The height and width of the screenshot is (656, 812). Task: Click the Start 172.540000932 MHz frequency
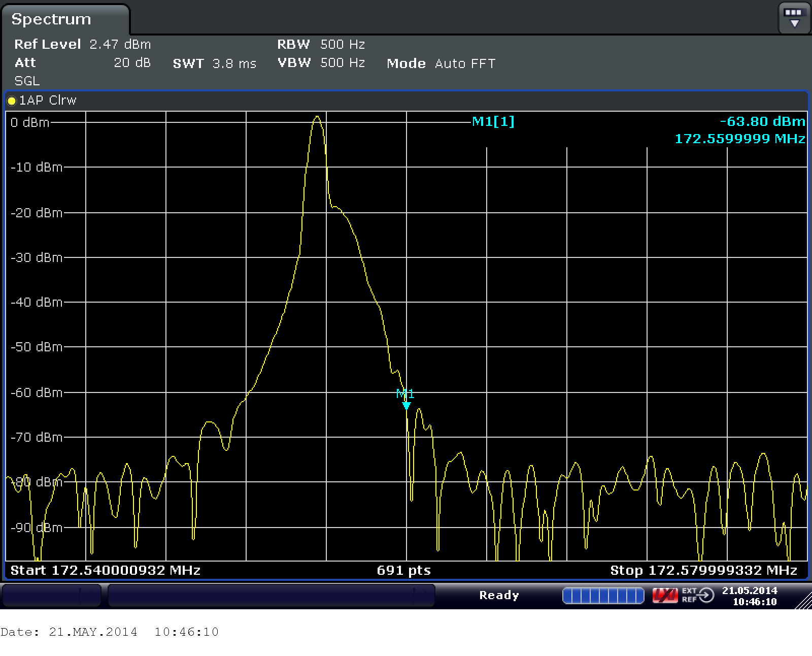[x=106, y=571]
